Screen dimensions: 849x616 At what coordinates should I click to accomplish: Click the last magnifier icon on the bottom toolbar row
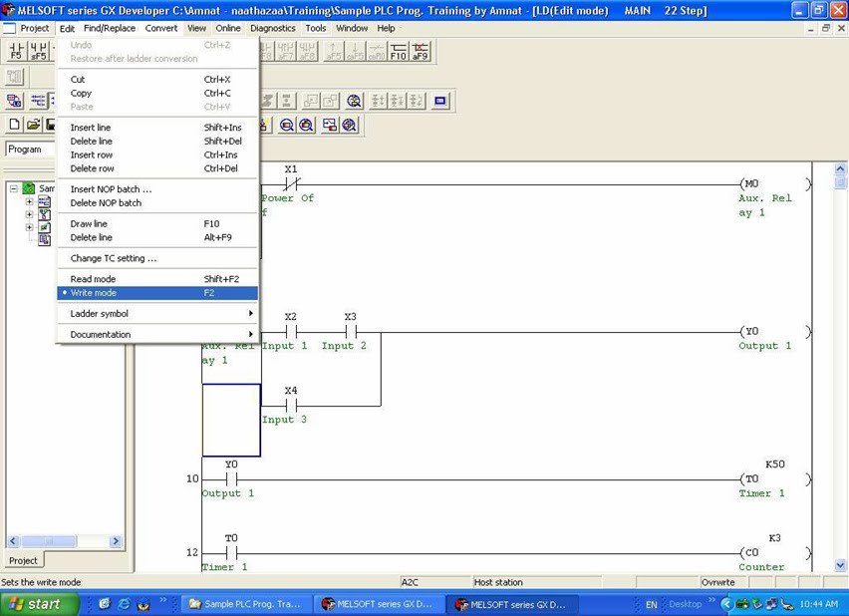pos(349,126)
